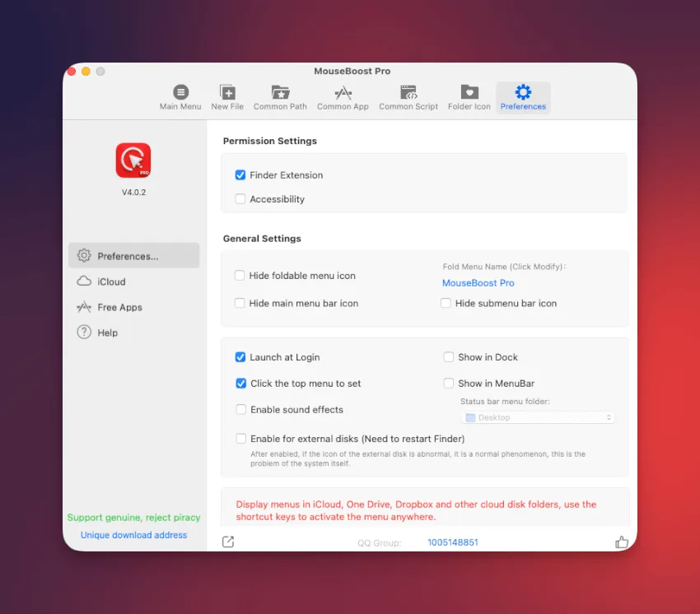The height and width of the screenshot is (614, 700).
Task: Open the Common Path folder icon
Action: (x=280, y=97)
